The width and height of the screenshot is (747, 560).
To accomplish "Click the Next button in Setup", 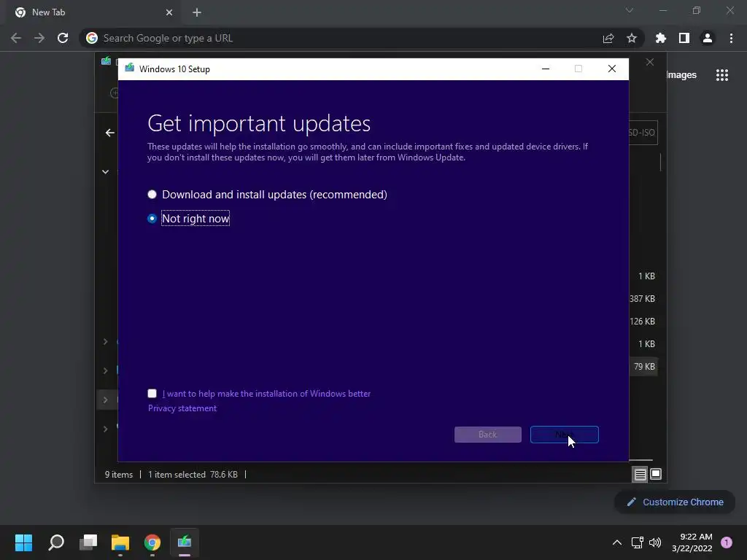I will click(564, 435).
